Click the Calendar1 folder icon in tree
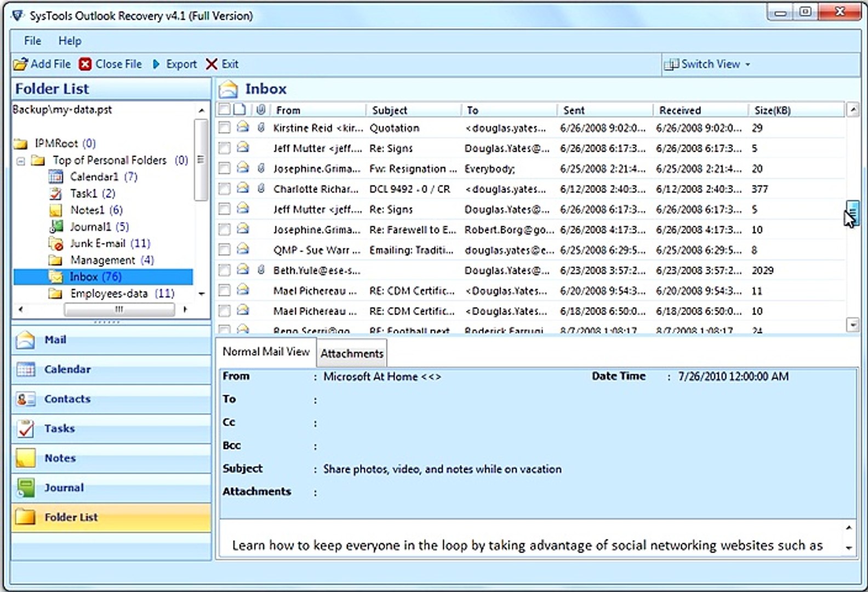868x592 pixels. click(56, 177)
